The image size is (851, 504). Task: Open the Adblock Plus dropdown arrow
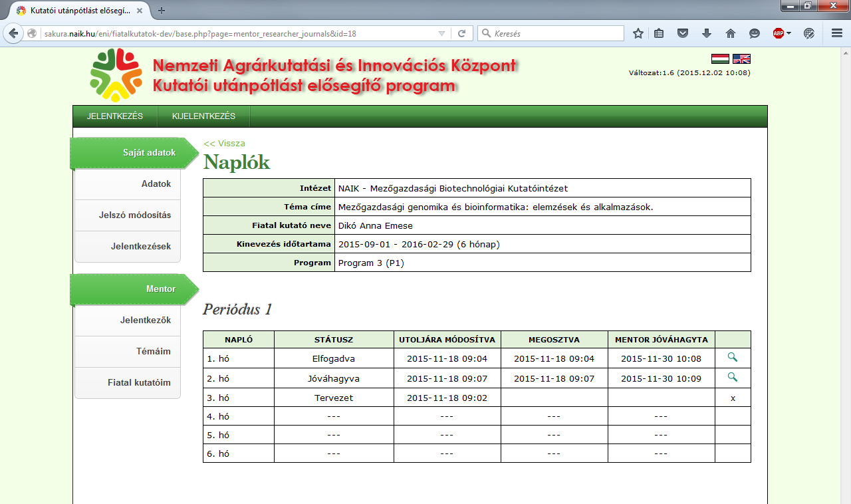[x=789, y=33]
